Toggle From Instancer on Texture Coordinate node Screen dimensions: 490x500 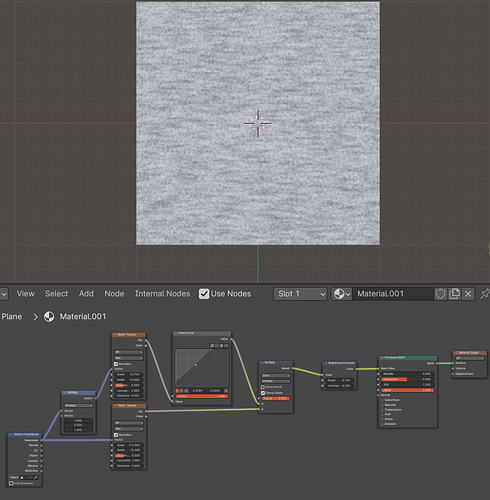click(11, 483)
